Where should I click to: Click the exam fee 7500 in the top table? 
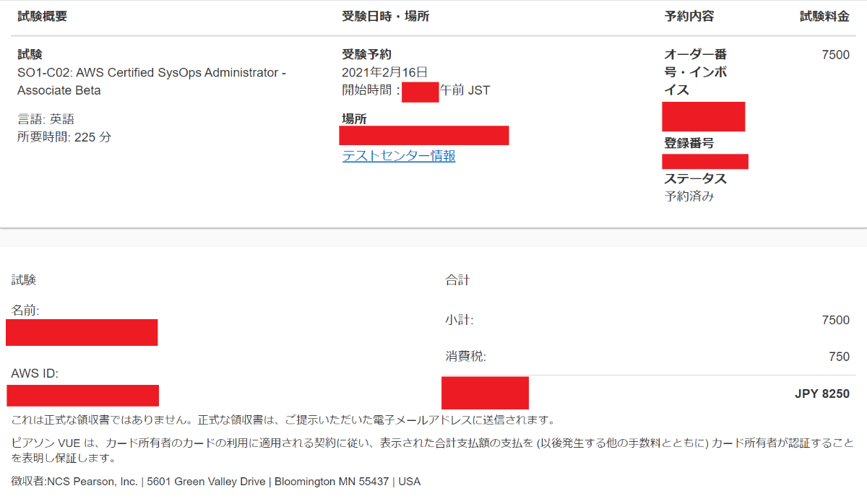point(836,55)
